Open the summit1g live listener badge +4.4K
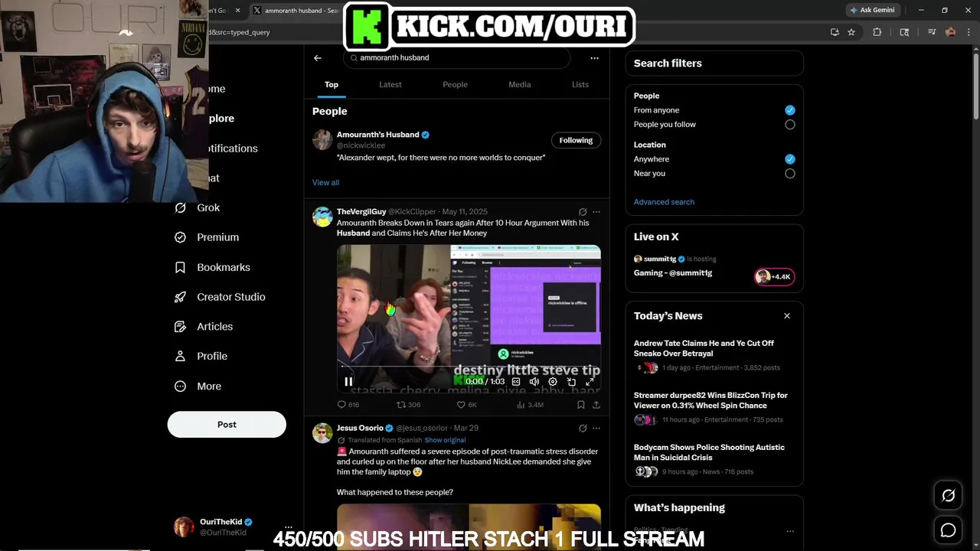This screenshot has height=551, width=980. coord(774,277)
